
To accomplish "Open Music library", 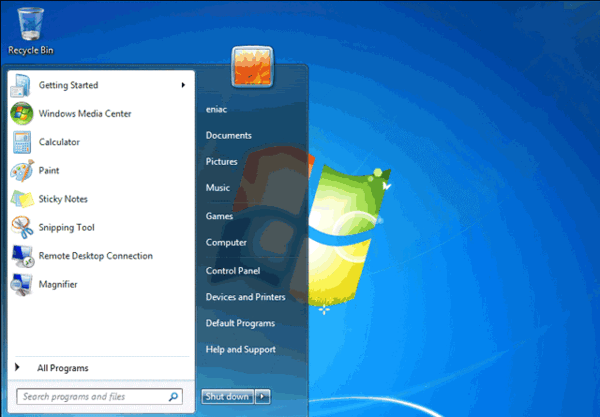I will (x=218, y=187).
